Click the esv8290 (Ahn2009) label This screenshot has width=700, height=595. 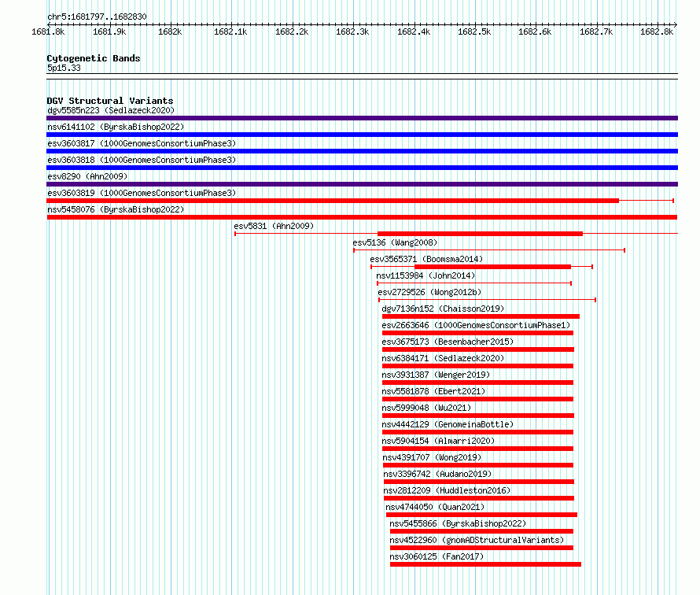tap(87, 176)
